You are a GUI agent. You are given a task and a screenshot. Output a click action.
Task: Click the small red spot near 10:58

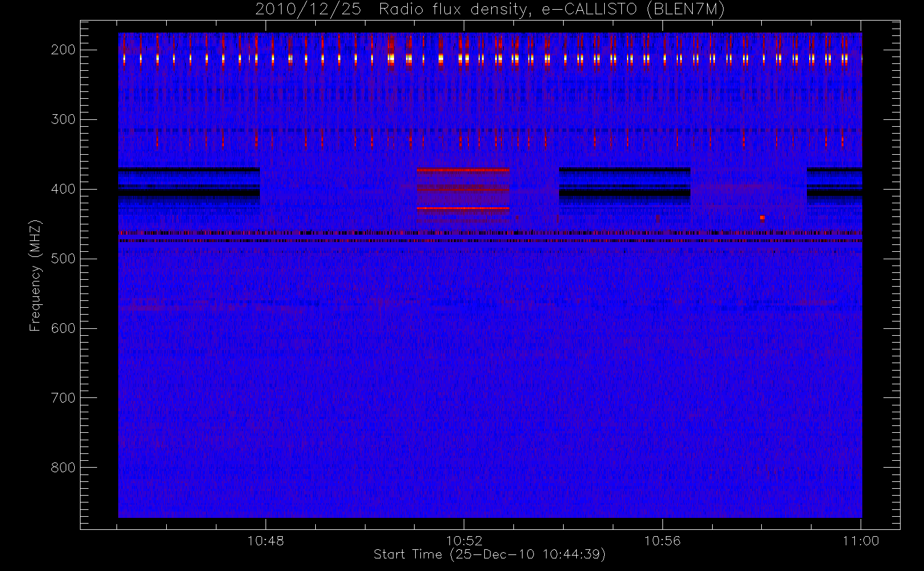point(762,218)
